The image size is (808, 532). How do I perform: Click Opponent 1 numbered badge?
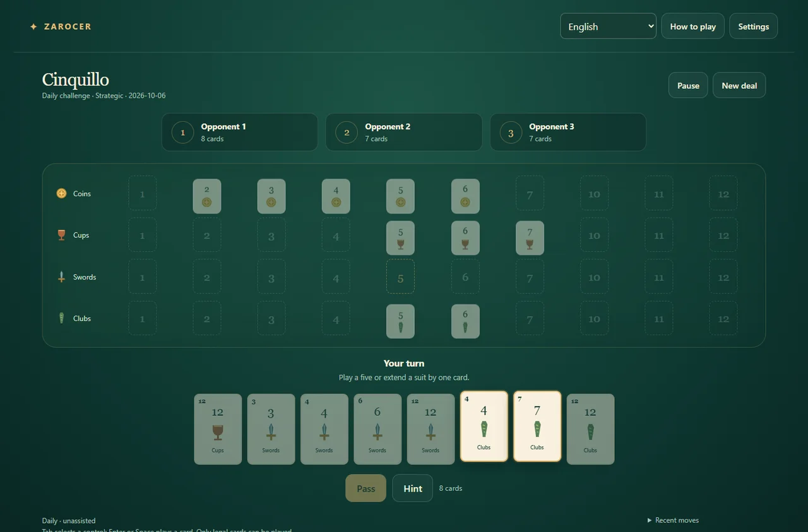point(182,133)
